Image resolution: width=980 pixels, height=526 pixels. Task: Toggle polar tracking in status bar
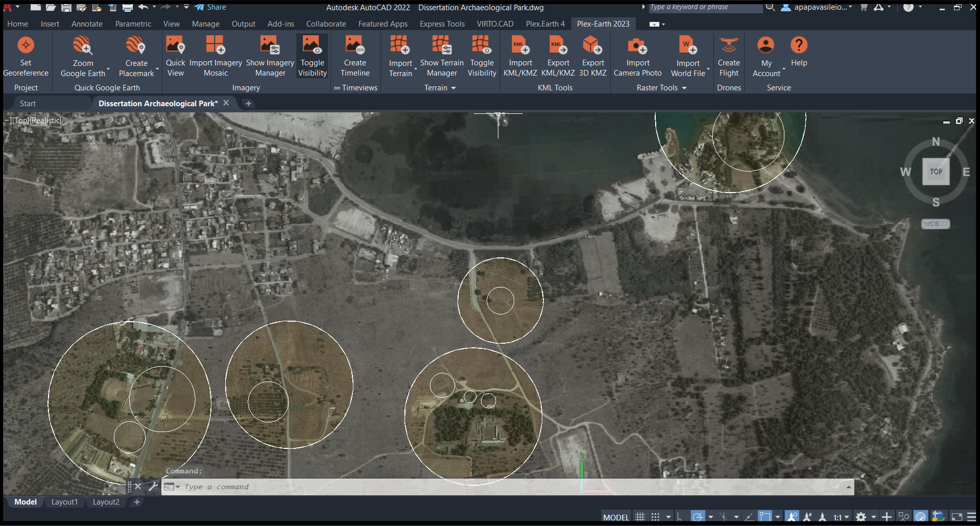[698, 517]
